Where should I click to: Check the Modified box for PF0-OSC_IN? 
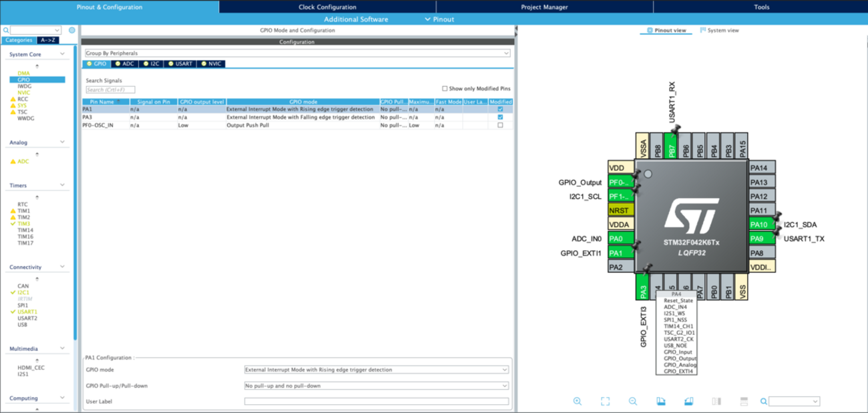pyautogui.click(x=500, y=125)
